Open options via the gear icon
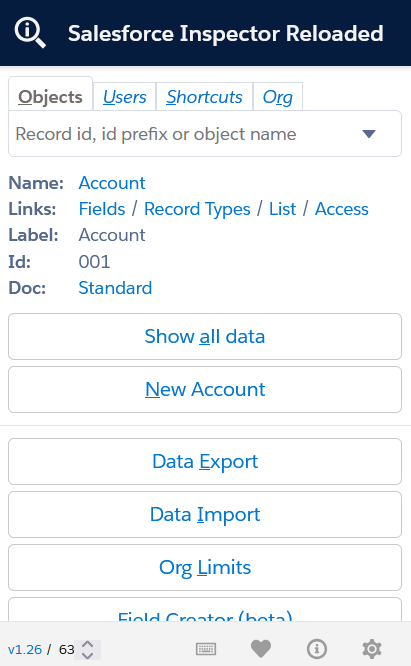411x666 pixels. click(372, 649)
